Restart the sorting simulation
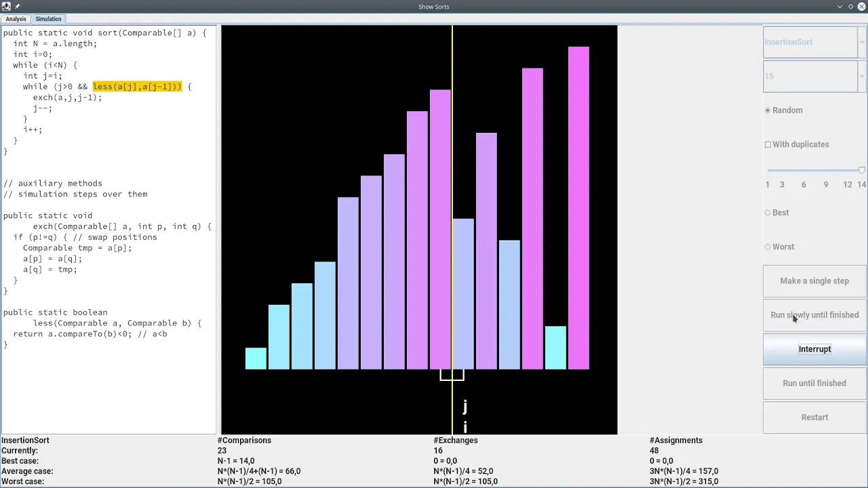This screenshot has width=868, height=488. 814,418
